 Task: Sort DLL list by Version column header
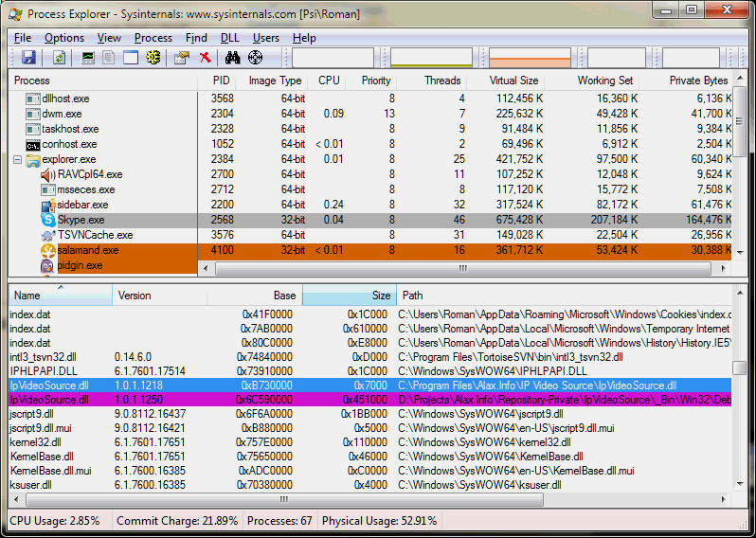[x=159, y=295]
